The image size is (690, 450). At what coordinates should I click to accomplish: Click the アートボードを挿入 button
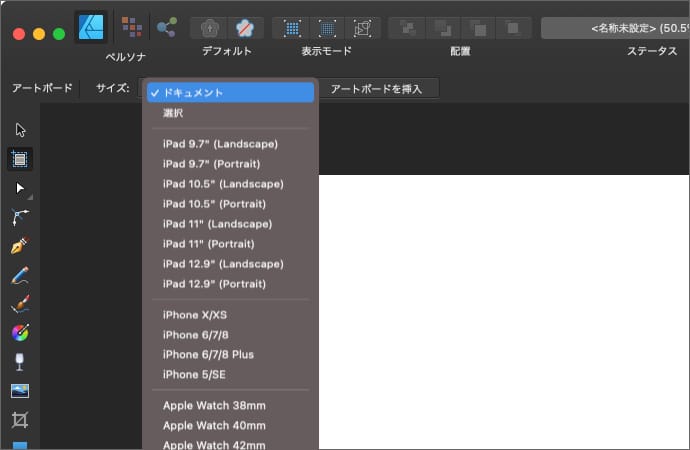[x=376, y=89]
